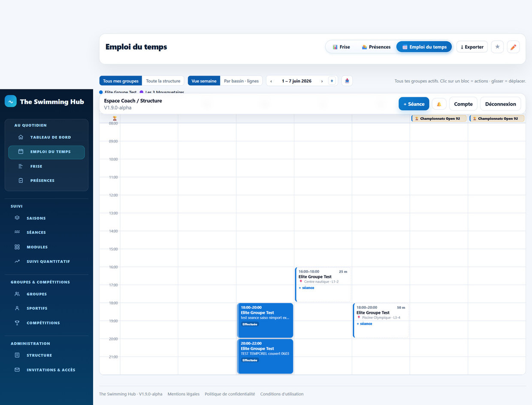Viewport: 532px width, 405px height.
Task: Click the Exporter button
Action: click(x=472, y=47)
